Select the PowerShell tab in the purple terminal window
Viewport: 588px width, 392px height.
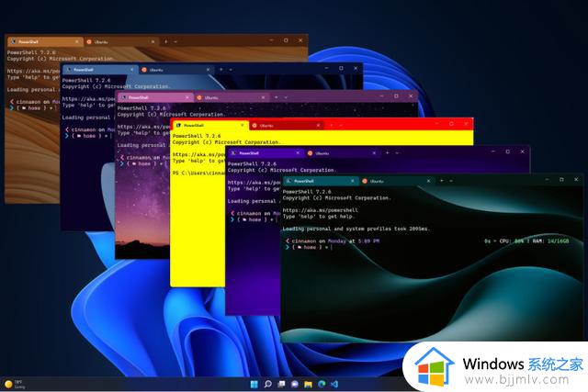[266, 153]
